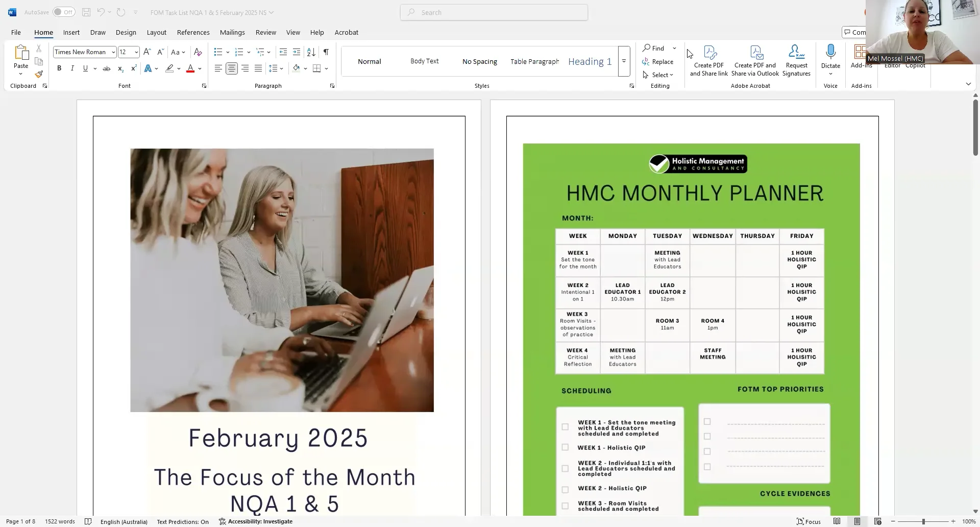This screenshot has height=527, width=980.
Task: Apply Italic formatting
Action: coord(72,68)
